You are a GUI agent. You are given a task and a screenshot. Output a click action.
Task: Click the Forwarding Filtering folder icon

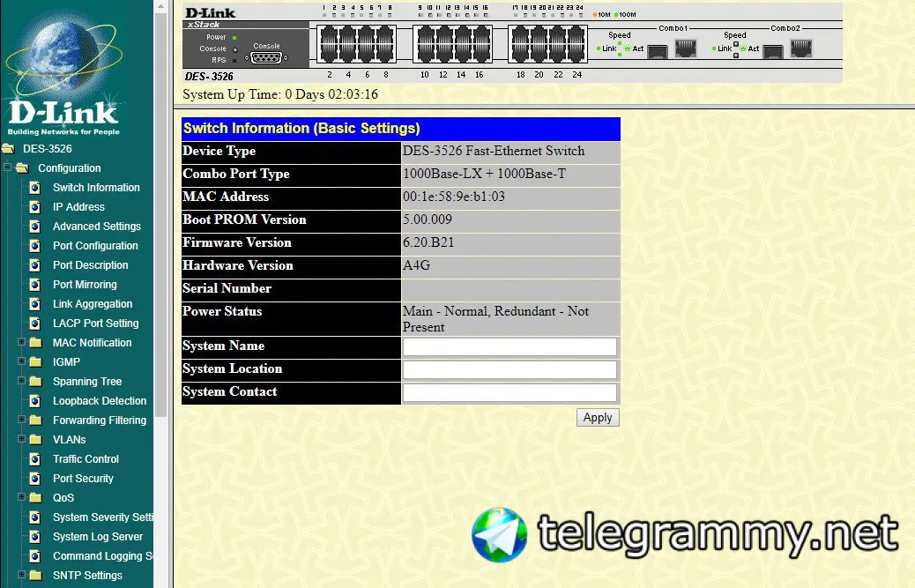click(35, 420)
